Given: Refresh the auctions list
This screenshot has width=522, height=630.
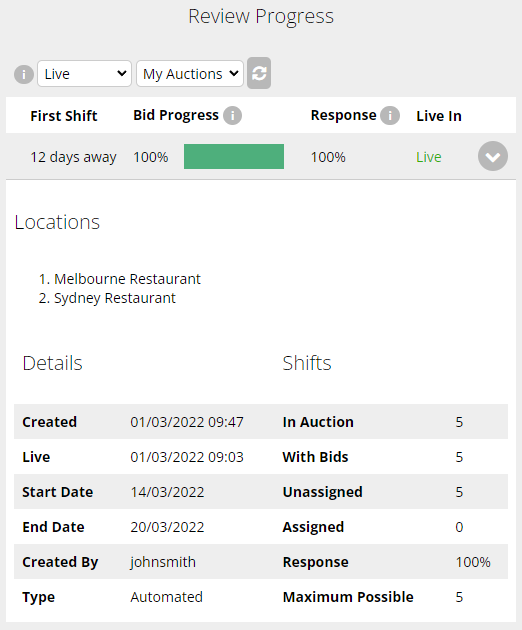Looking at the screenshot, I should (x=259, y=73).
